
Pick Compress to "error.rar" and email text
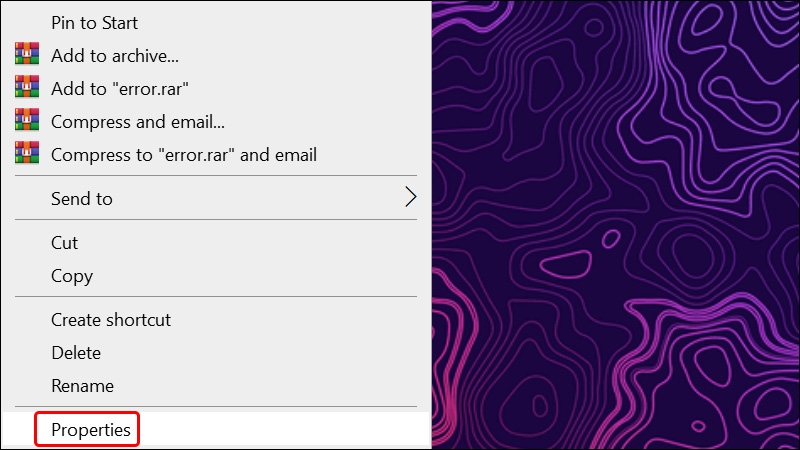click(x=184, y=154)
